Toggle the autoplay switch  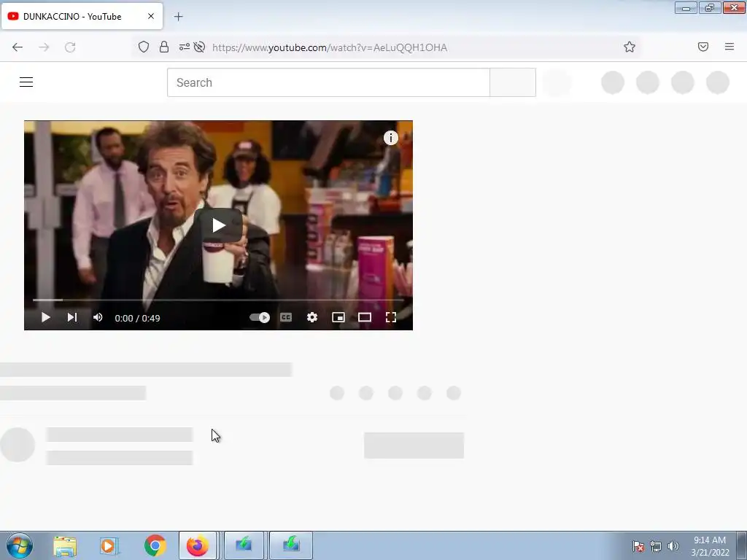tap(260, 318)
